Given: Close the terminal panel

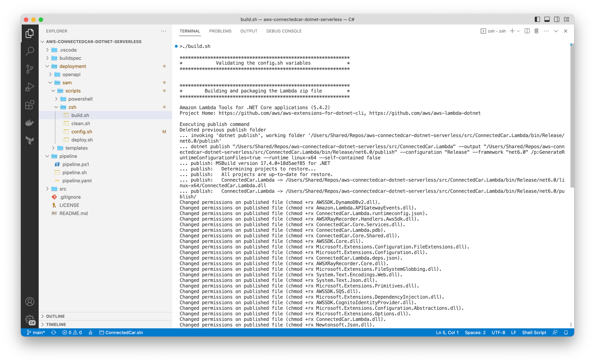Looking at the screenshot, I should [566, 31].
